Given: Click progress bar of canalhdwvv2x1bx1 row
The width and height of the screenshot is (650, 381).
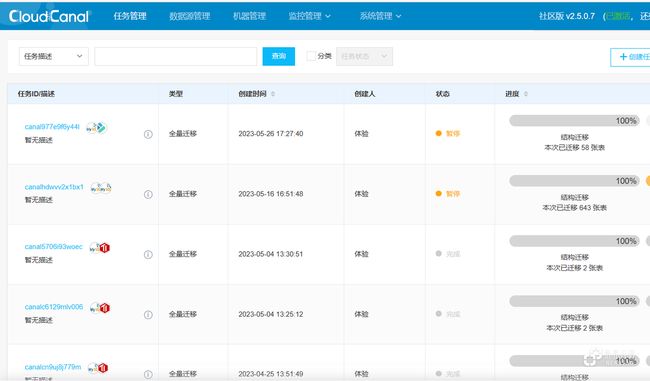Looking at the screenshot, I should [574, 181].
